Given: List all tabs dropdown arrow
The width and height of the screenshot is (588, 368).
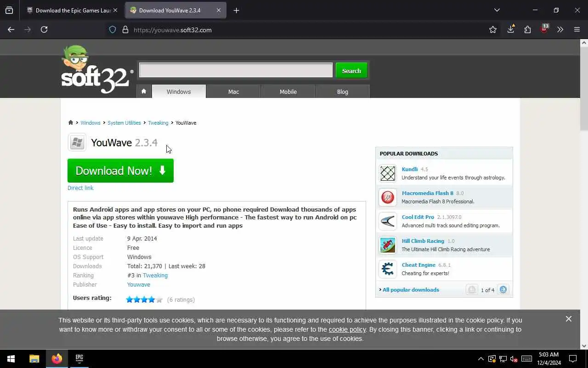Looking at the screenshot, I should pos(497,10).
